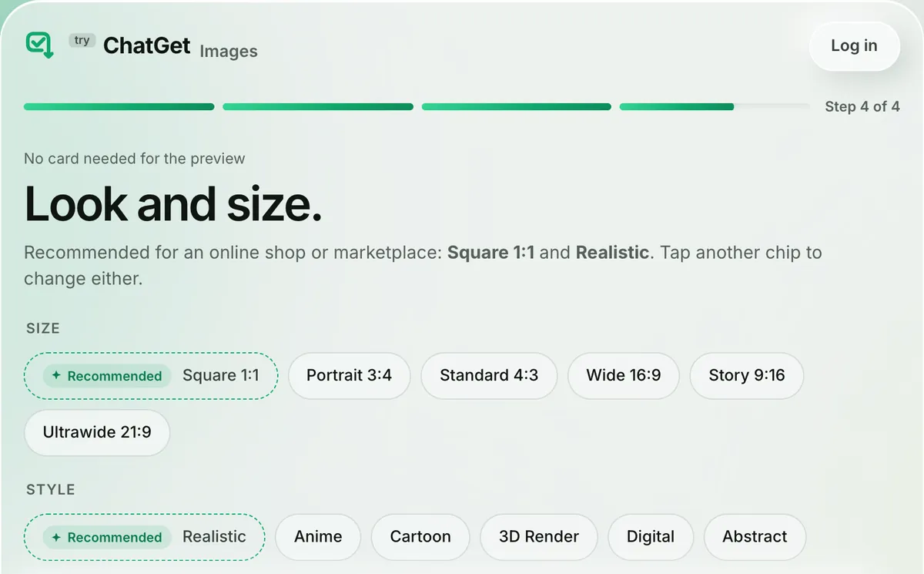The image size is (924, 574).
Task: Choose the Ultrawide 21:9 size chip
Action: 97,432
